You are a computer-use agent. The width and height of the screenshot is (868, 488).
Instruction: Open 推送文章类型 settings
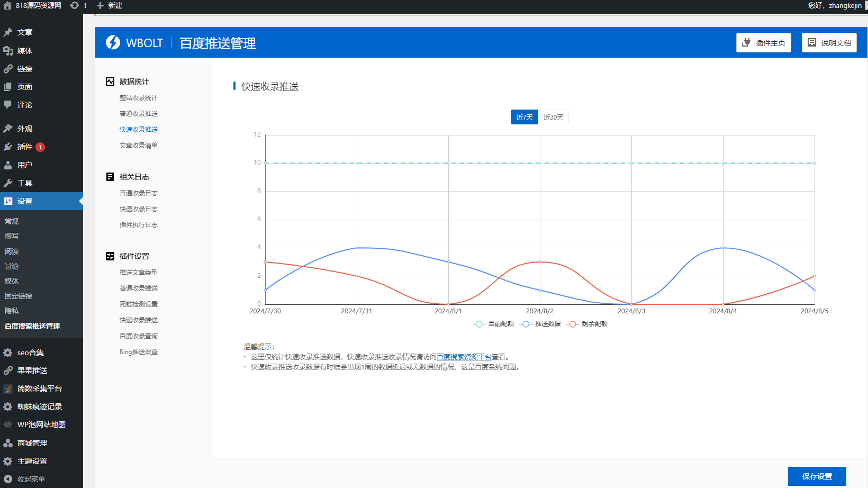[139, 273]
